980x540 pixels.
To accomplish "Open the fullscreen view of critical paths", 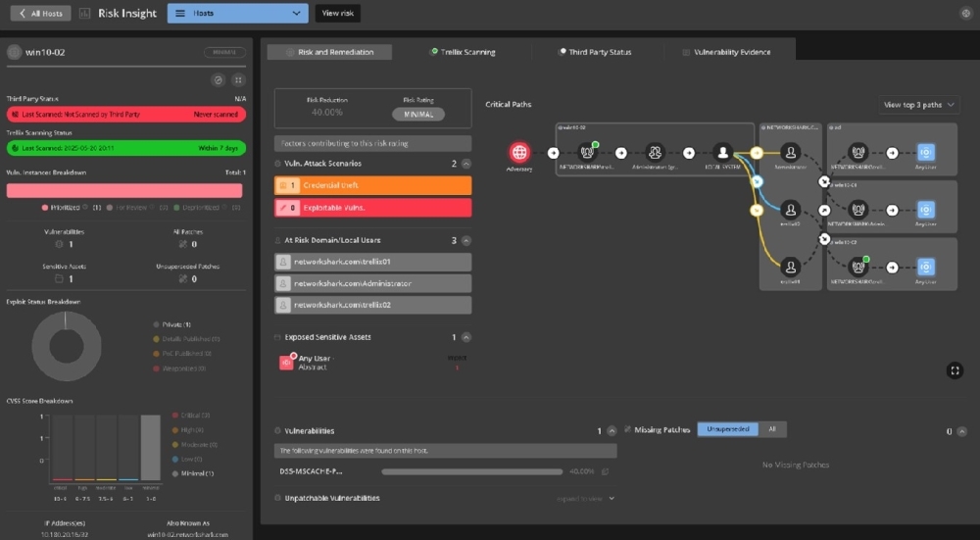I will pyautogui.click(x=955, y=370).
